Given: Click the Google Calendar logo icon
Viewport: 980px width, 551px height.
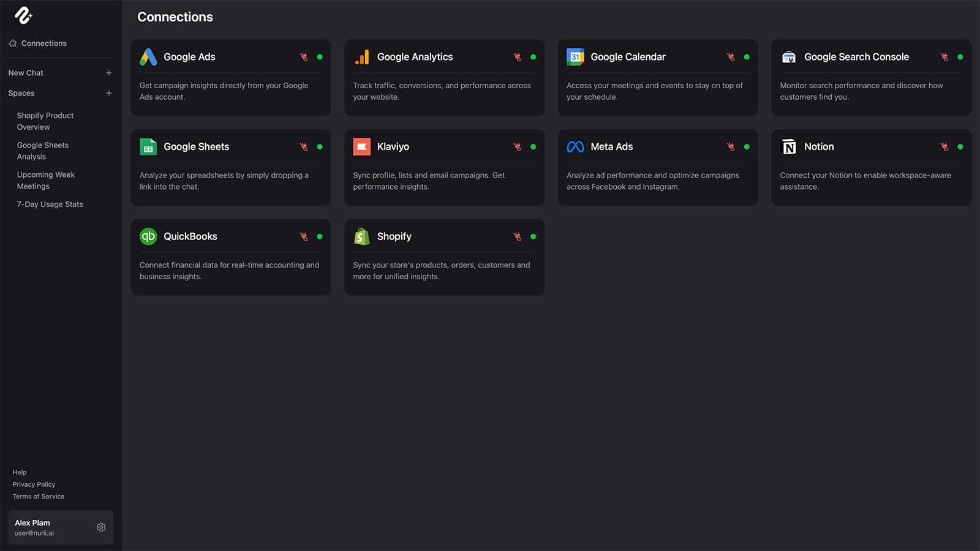Looking at the screenshot, I should tap(575, 57).
